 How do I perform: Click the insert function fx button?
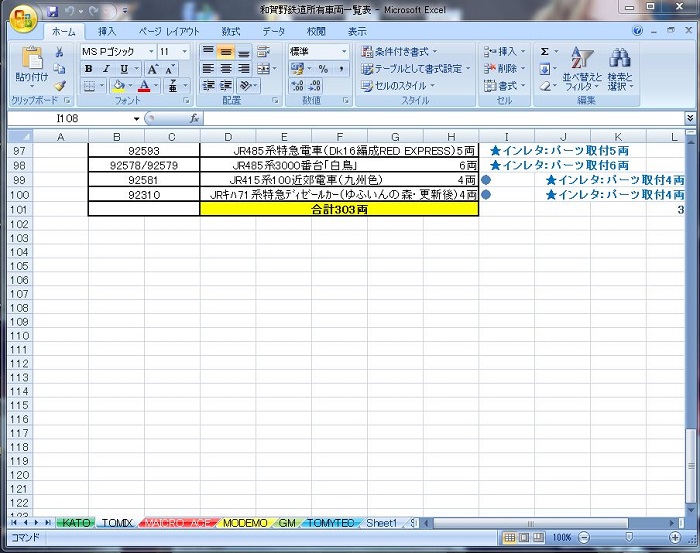194,118
